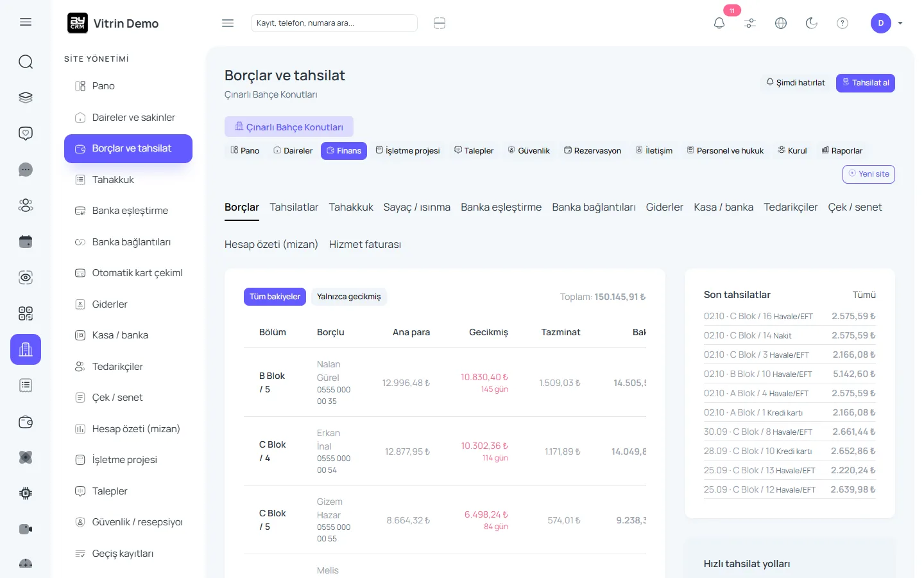Select Kasa / banka in the sidebar

pyautogui.click(x=128, y=335)
